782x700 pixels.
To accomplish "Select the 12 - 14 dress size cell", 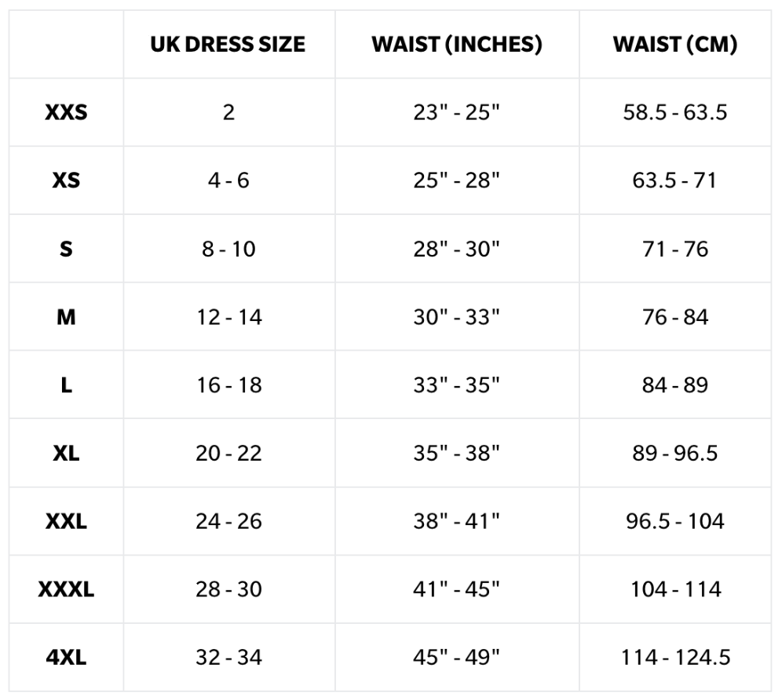I will coord(228,317).
